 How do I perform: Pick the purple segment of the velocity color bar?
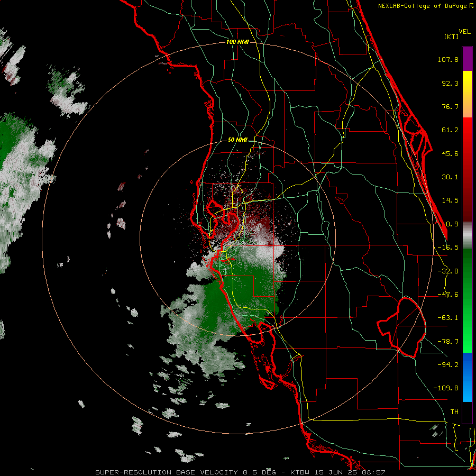467,59
